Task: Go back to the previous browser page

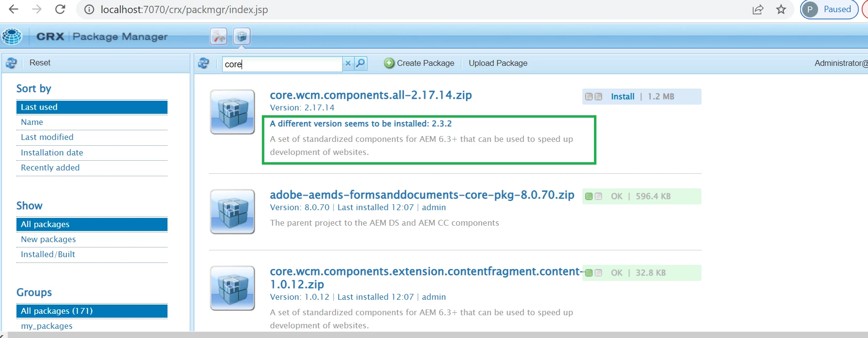Action: [x=14, y=9]
